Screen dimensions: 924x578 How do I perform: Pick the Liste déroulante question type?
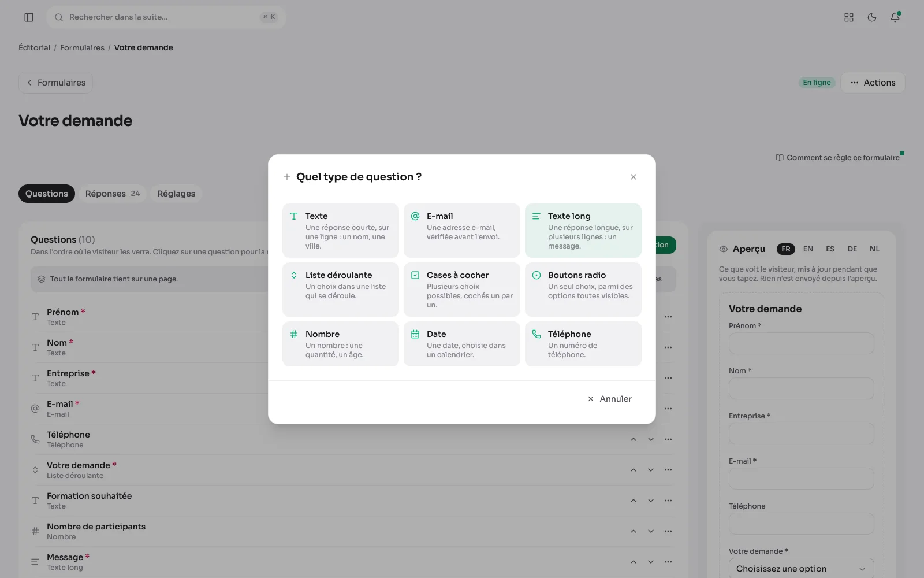pos(341,289)
